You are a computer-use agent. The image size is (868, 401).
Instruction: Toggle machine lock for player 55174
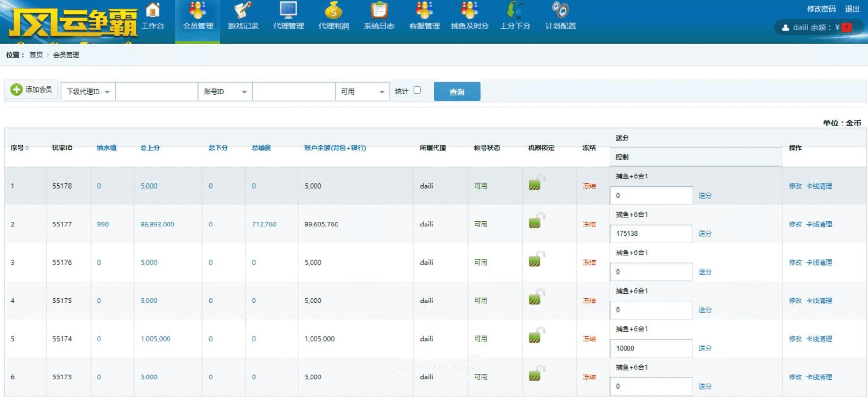[x=536, y=336]
